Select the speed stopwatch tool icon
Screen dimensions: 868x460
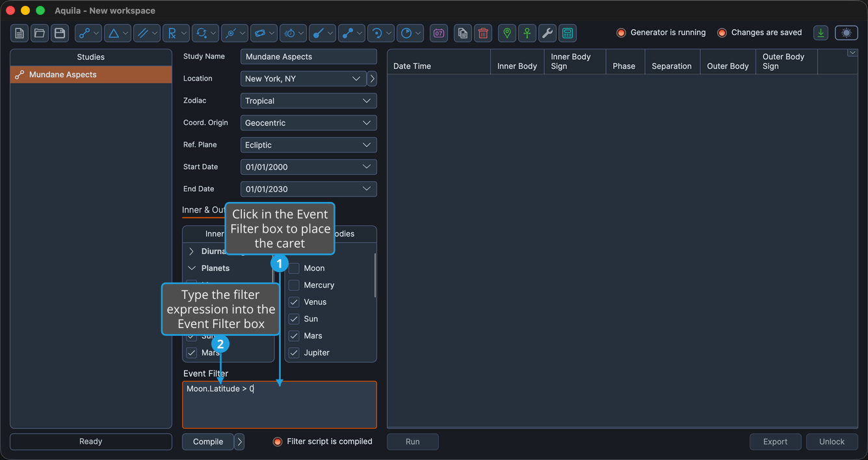click(293, 33)
